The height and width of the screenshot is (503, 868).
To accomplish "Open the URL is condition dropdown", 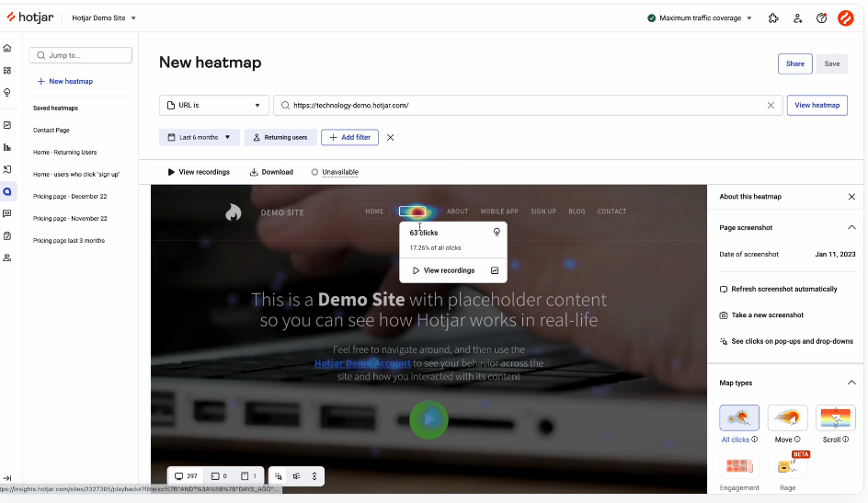I will click(214, 105).
